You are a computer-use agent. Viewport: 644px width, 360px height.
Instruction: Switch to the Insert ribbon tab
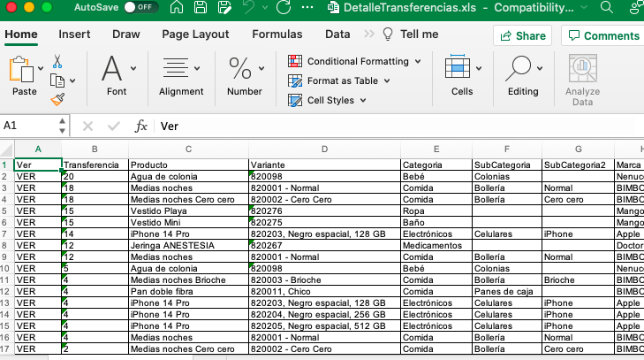74,34
